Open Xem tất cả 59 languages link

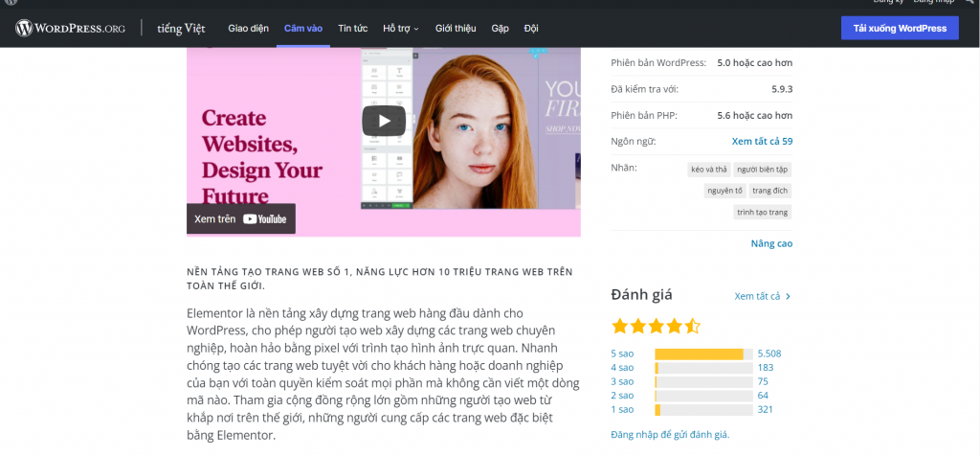point(762,142)
